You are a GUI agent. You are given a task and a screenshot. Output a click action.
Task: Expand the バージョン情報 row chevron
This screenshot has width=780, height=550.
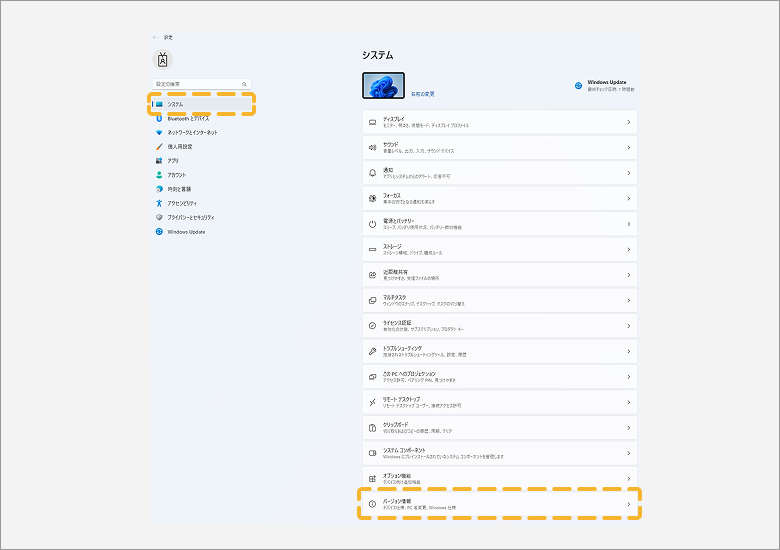click(629, 504)
